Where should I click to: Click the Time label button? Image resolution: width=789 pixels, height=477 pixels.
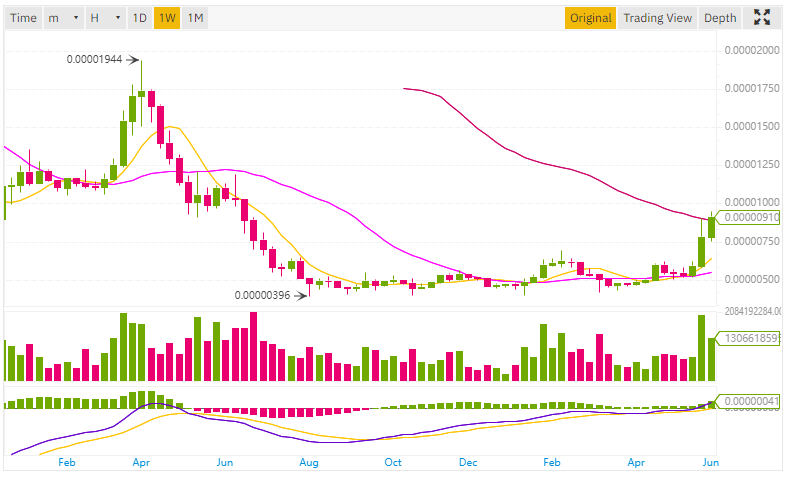(x=23, y=18)
